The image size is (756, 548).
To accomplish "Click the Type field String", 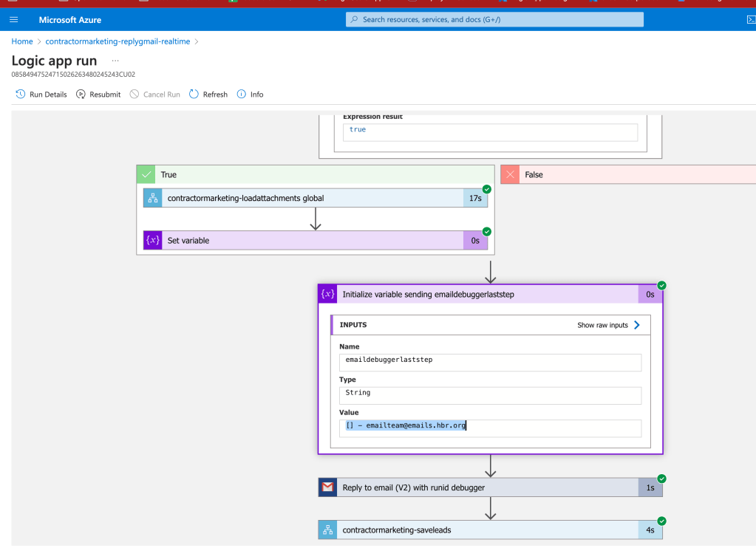I will pyautogui.click(x=491, y=396).
